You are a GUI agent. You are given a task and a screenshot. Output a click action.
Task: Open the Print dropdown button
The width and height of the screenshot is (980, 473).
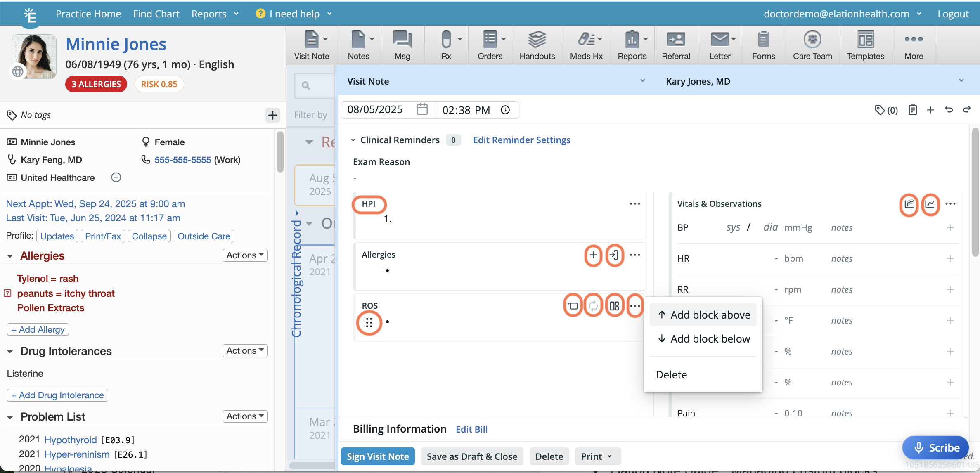point(597,456)
